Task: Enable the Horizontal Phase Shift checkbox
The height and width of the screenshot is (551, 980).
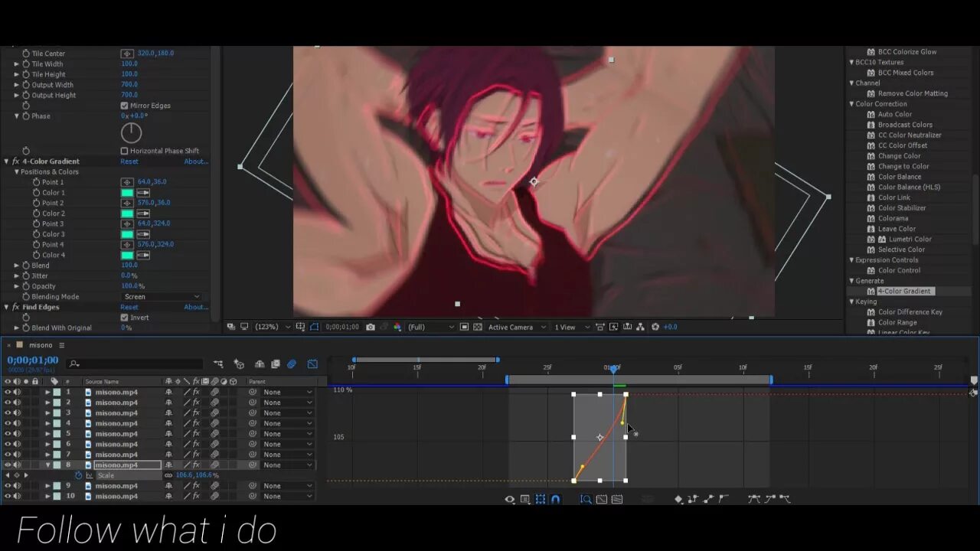Action: click(124, 151)
